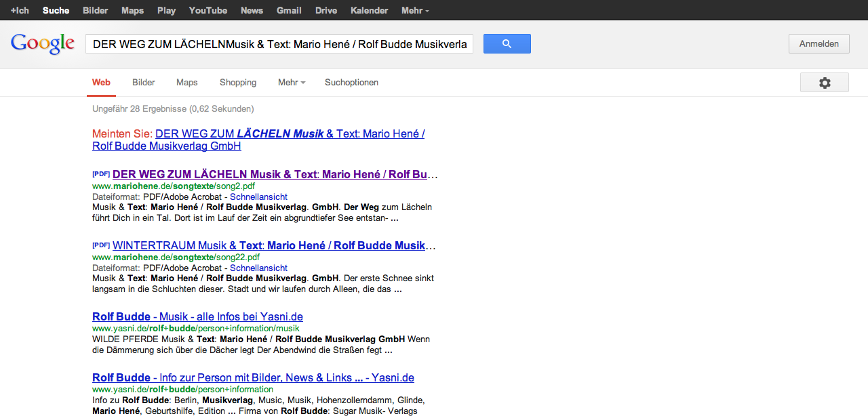Open Schnellansicht for the song22.pdf result

(258, 268)
